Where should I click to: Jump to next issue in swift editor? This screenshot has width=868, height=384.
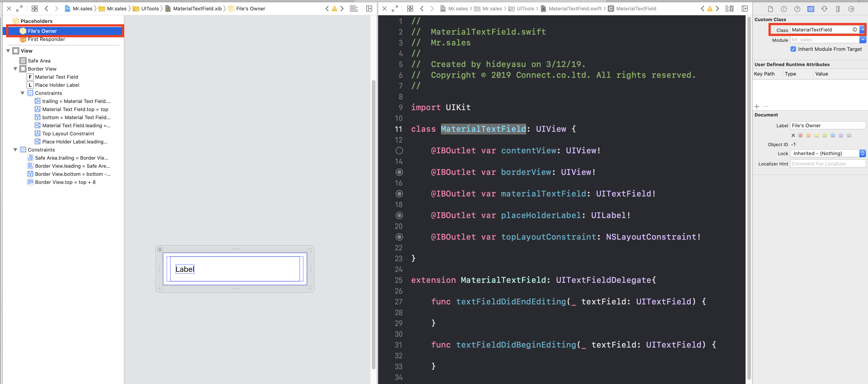click(717, 8)
